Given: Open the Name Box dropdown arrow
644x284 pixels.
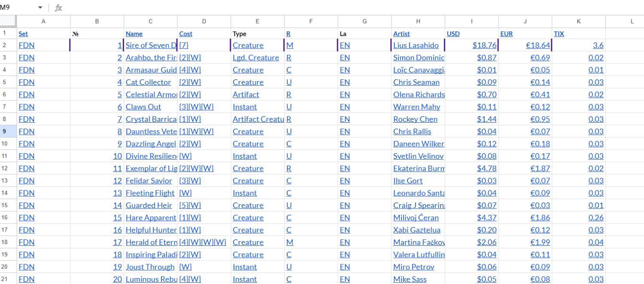Looking at the screenshot, I should click(x=40, y=8).
